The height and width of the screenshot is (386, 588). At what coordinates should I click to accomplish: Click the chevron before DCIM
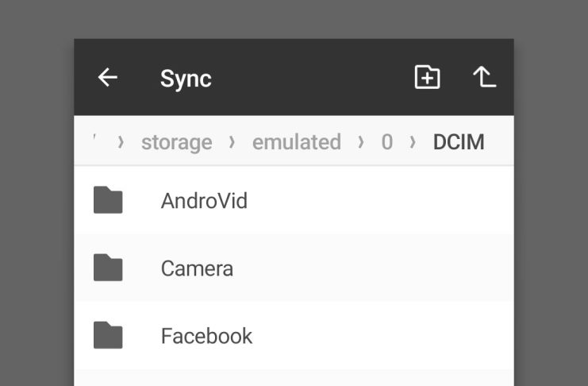413,142
